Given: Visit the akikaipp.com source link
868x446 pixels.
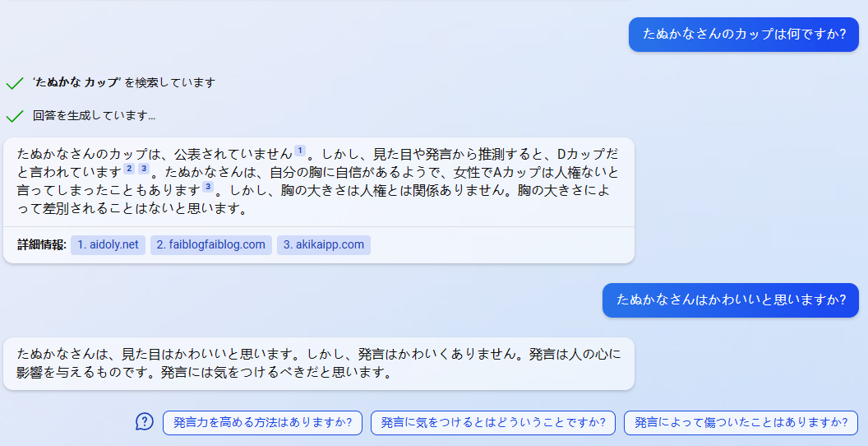Looking at the screenshot, I should pyautogui.click(x=324, y=245).
